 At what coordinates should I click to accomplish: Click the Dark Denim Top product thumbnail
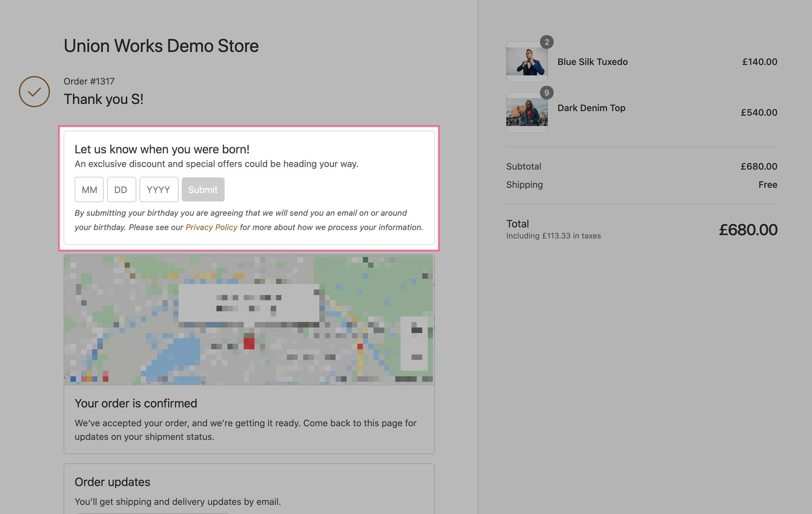[526, 112]
